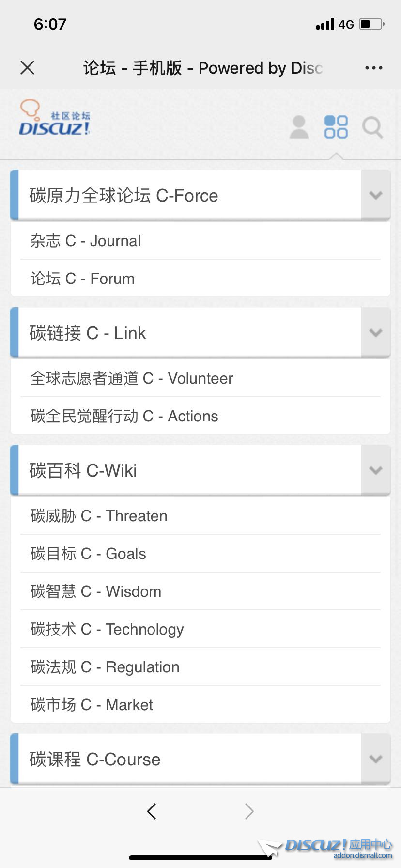401x868 pixels.
Task: Open the 杂志 C - Journal forum
Action: (x=86, y=241)
